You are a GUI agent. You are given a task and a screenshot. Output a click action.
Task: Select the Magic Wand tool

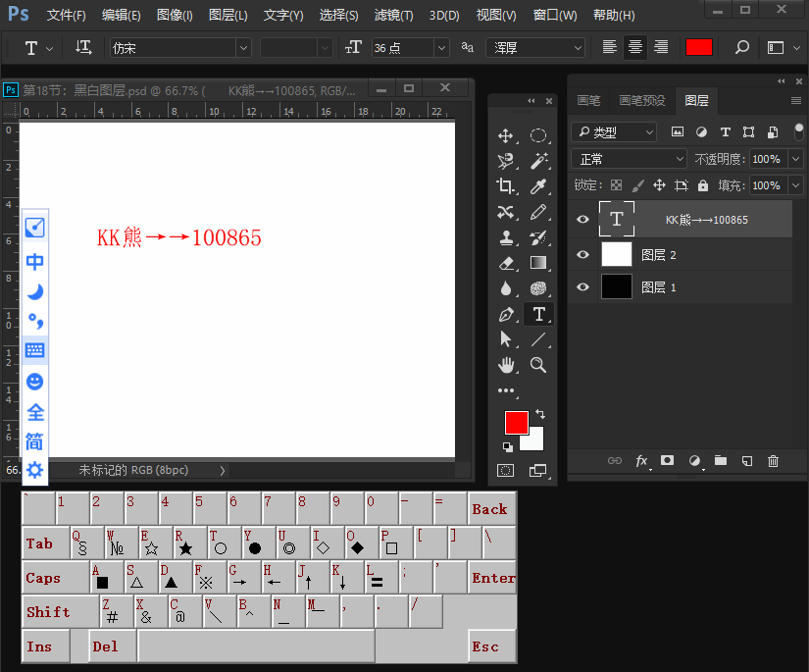click(x=538, y=160)
